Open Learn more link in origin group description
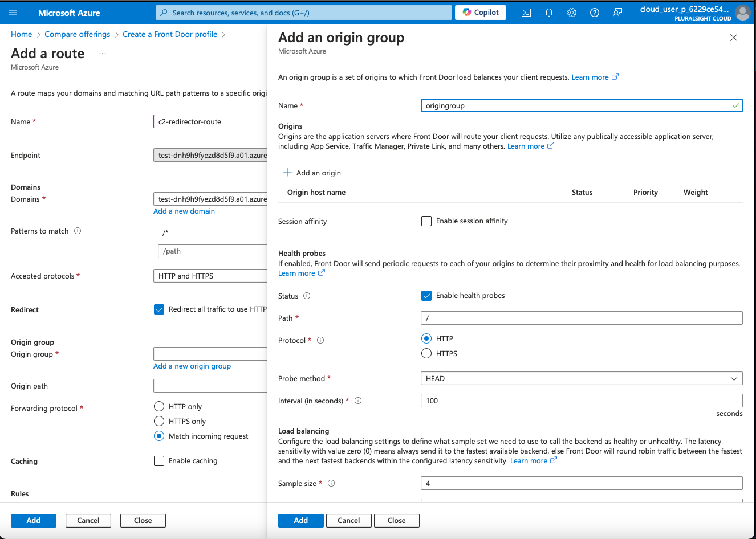The width and height of the screenshot is (756, 539). click(590, 77)
